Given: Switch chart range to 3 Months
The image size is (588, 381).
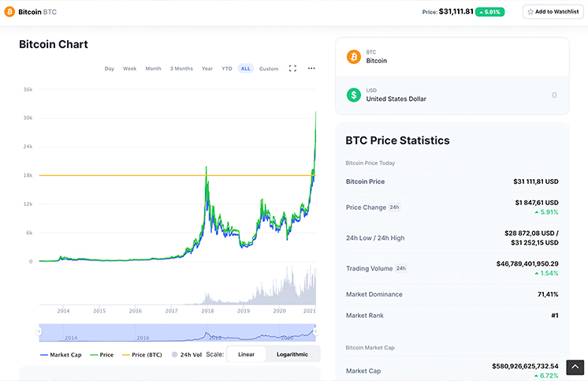Looking at the screenshot, I should [x=181, y=69].
